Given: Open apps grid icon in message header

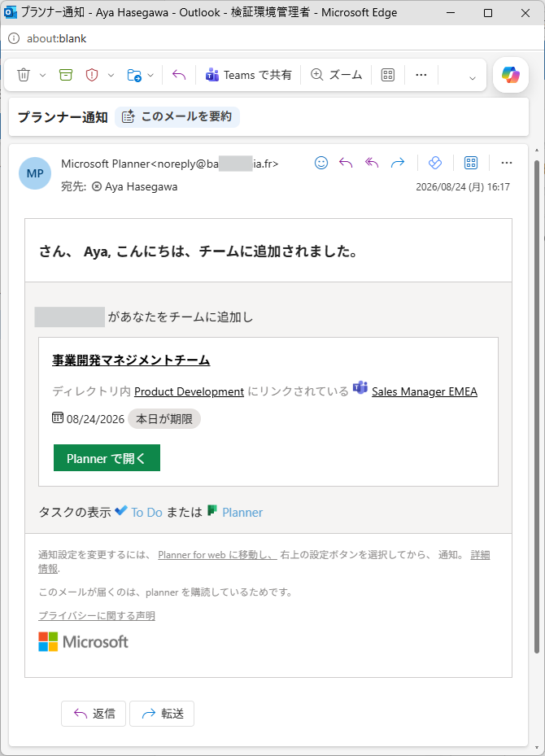Looking at the screenshot, I should click(x=471, y=163).
